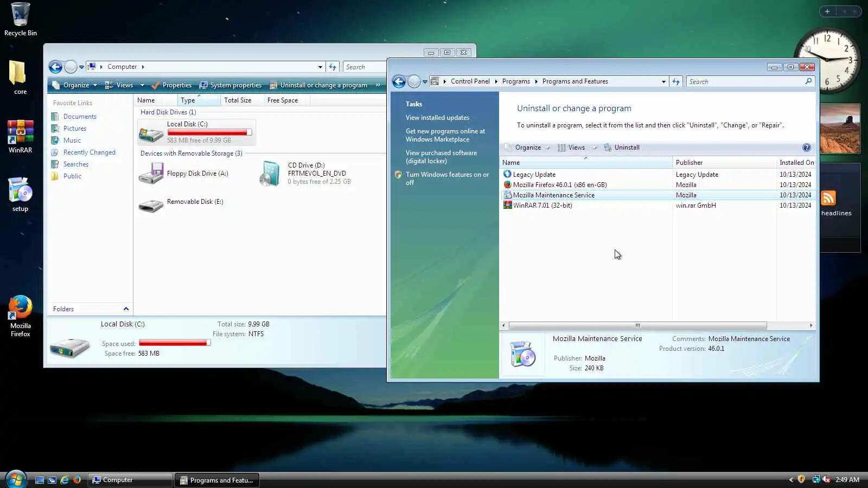Select Mozilla Firefox 46.0.1 (x86 en-GB) row
This screenshot has height=488, width=868.
(x=658, y=185)
